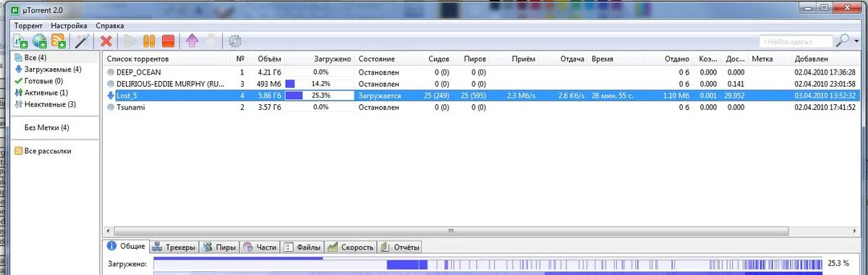This screenshot has width=868, height=275.
Task: Click the purple Move up queue arrow
Action: (x=192, y=42)
